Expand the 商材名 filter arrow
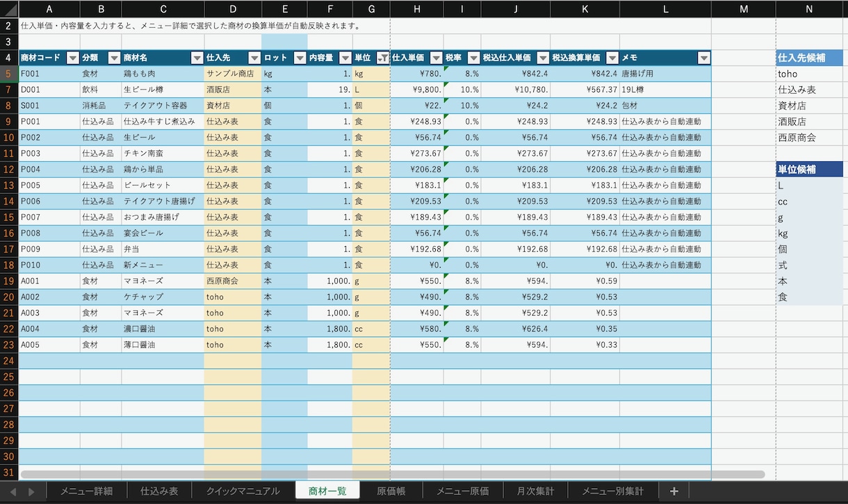This screenshot has height=504, width=848. pos(197,58)
